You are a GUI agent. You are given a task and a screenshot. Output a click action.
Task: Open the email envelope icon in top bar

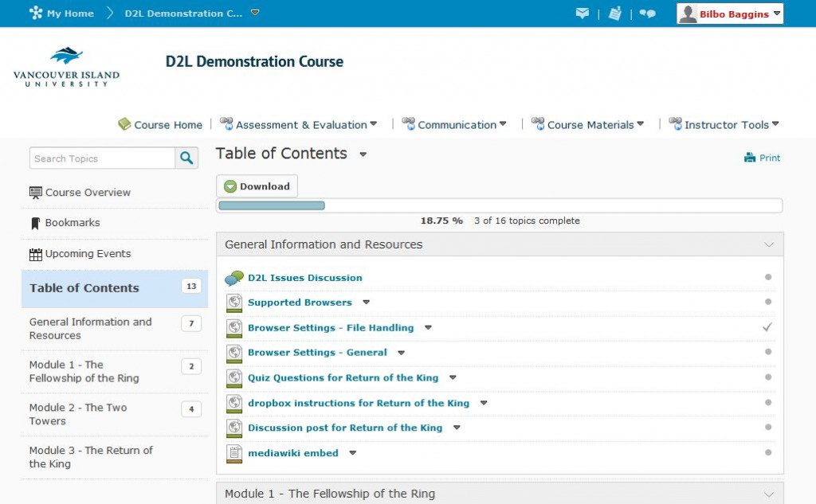coord(583,13)
